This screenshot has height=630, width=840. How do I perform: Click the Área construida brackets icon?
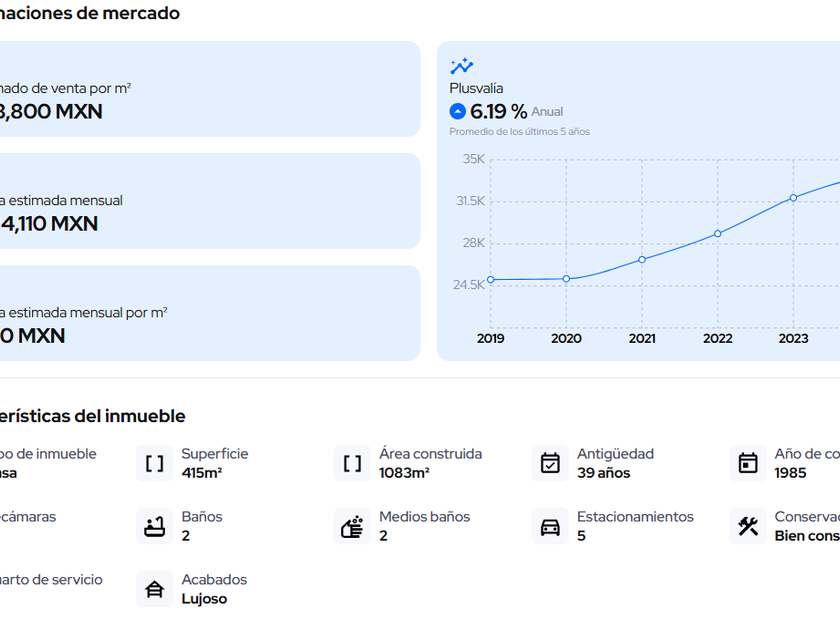(352, 463)
